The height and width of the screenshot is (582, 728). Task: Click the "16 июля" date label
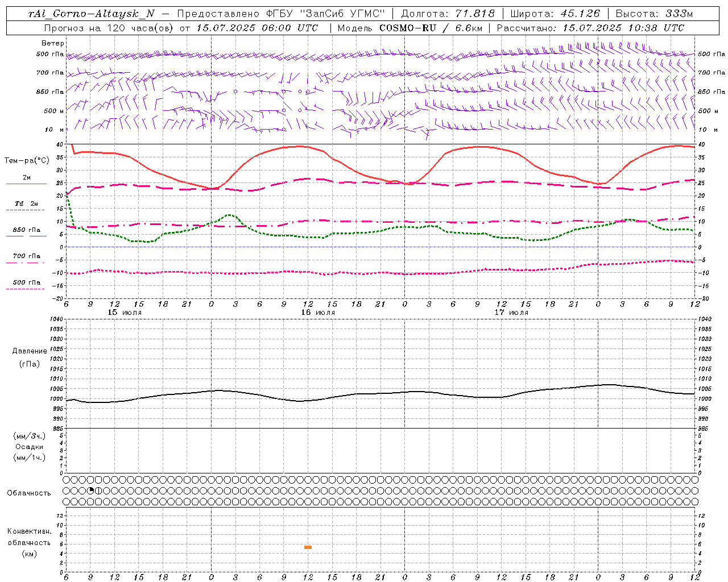(318, 313)
